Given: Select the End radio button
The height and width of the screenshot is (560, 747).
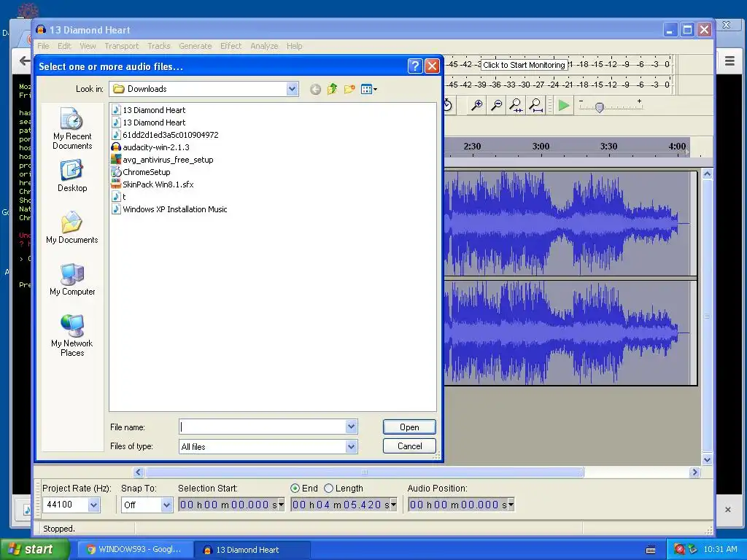Looking at the screenshot, I should [x=295, y=488].
